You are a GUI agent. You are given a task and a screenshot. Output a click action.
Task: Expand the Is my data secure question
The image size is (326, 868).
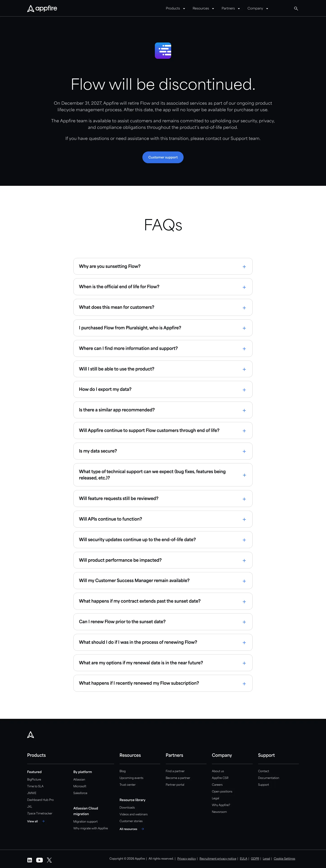point(163,451)
